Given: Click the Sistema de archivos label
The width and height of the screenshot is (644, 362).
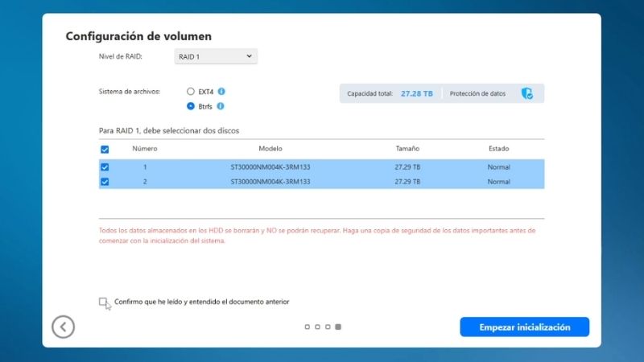Looking at the screenshot, I should click(x=130, y=92).
